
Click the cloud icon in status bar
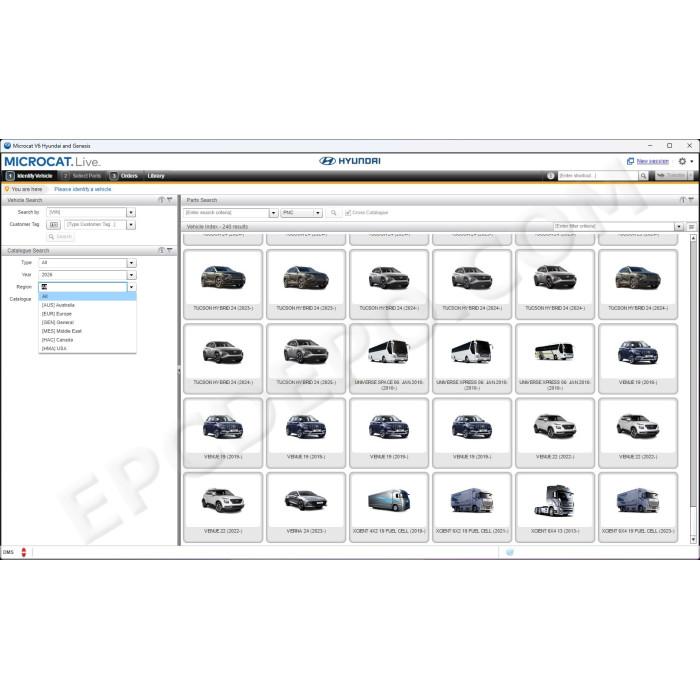coord(510,552)
